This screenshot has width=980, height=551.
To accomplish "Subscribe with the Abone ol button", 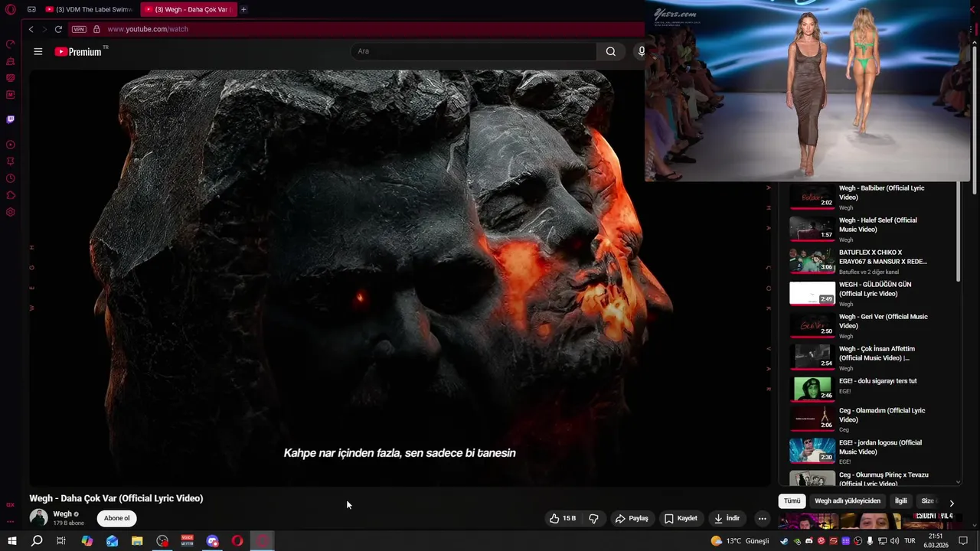I will pyautogui.click(x=117, y=518).
